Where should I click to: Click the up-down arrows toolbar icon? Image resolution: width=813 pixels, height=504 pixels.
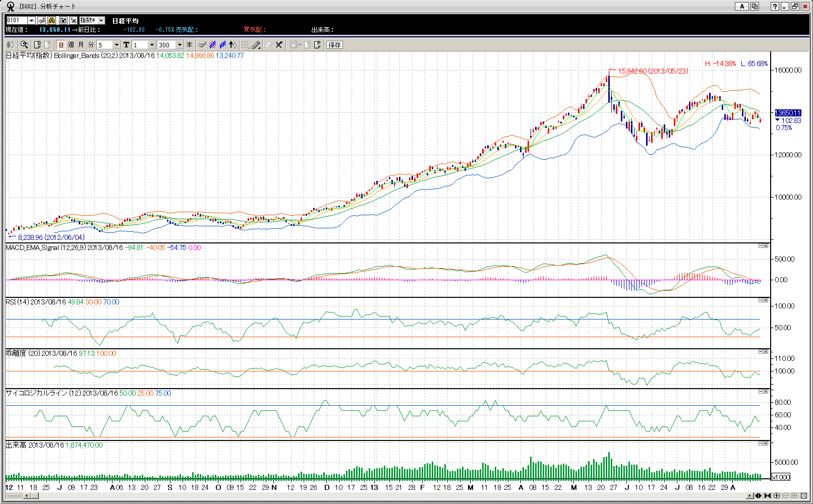click(x=233, y=45)
